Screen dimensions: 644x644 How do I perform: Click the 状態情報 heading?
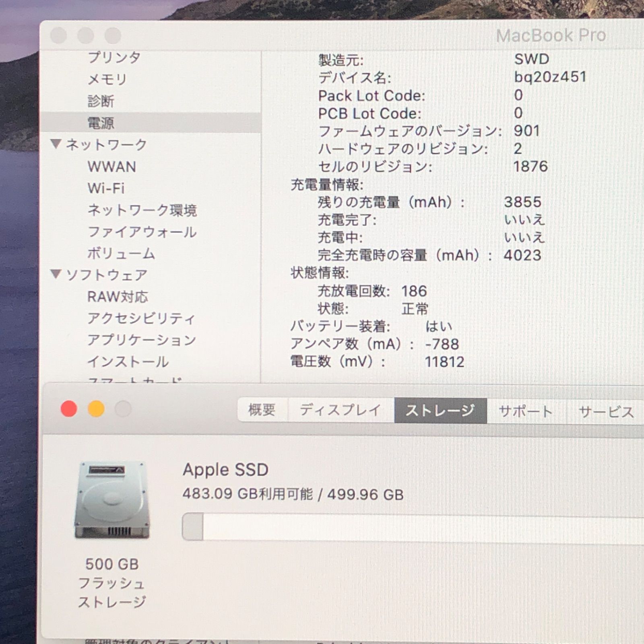pyautogui.click(x=320, y=273)
